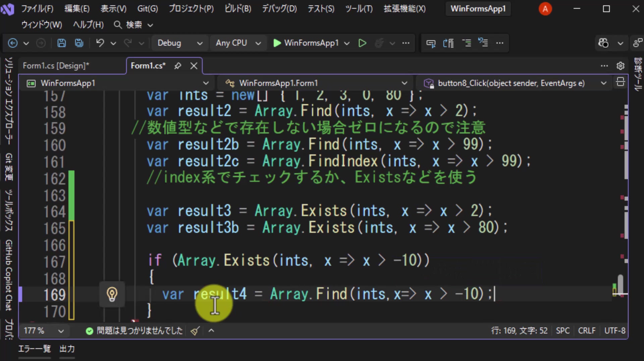644x361 pixels.
Task: Start debugging with the green WinFormsApp1 play button
Action: (306, 43)
